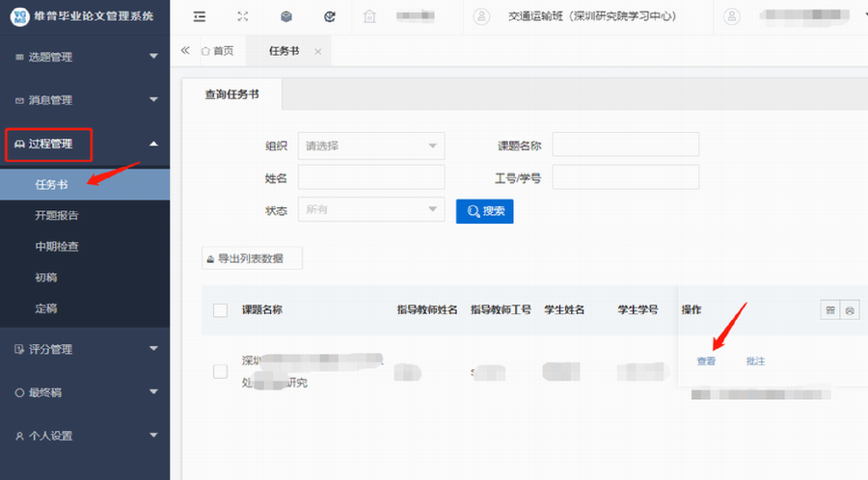This screenshot has width=868, height=480.
Task: Click the fullscreen toggle icon in top bar
Action: pyautogui.click(x=243, y=16)
